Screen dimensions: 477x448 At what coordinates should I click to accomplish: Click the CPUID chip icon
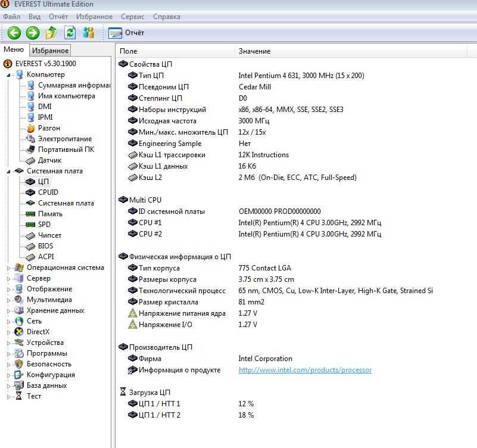coord(30,192)
